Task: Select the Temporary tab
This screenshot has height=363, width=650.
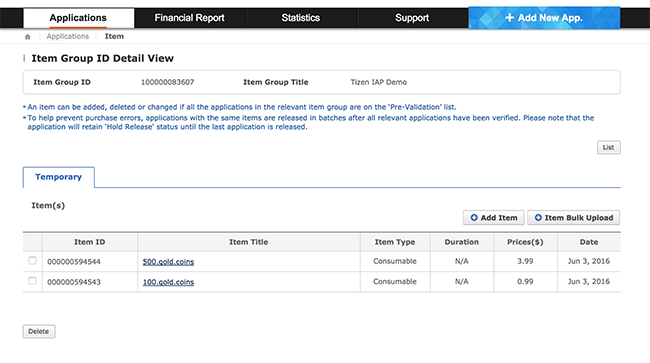Action: coord(58,177)
